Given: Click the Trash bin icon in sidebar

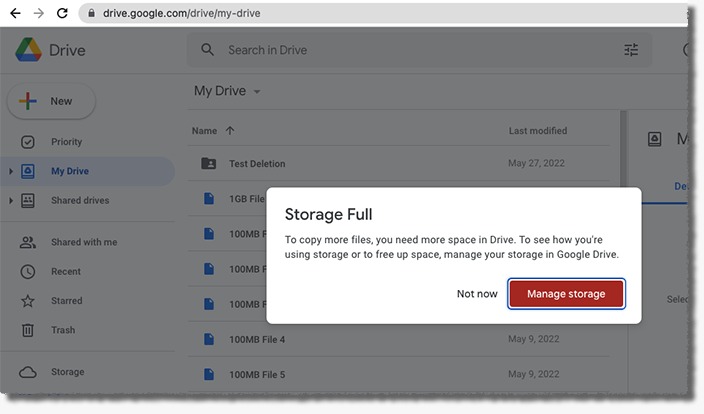Looking at the screenshot, I should [28, 330].
